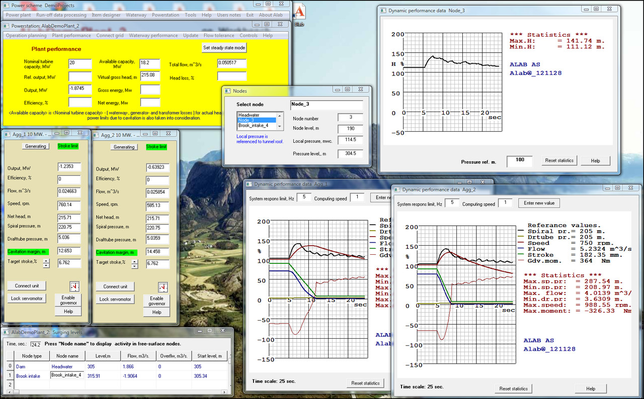Viewport: 644px width, 399px height.
Task: Click Enter new value in Agg_2 window
Action: [539, 203]
